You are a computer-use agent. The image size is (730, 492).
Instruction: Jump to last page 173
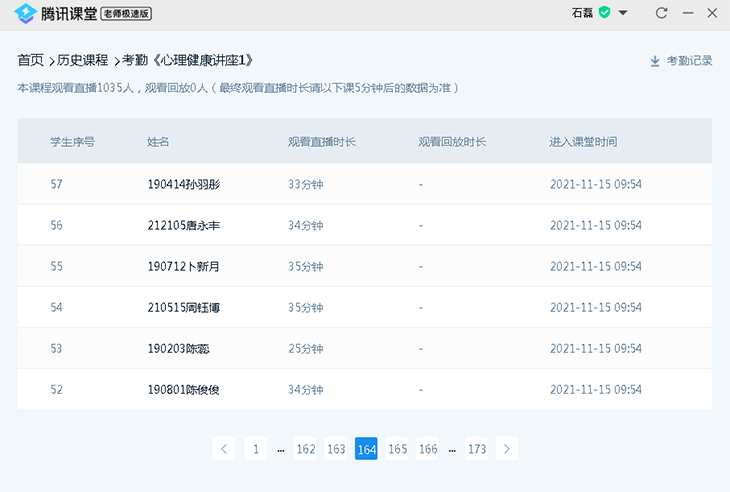477,449
